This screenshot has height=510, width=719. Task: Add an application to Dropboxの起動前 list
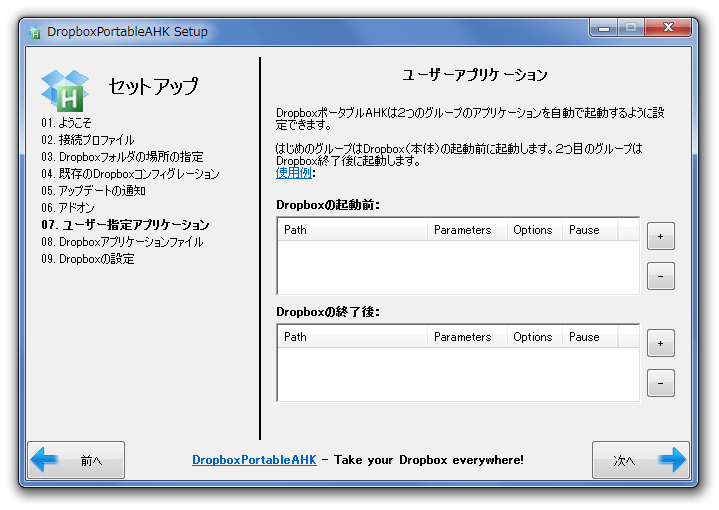[x=660, y=236]
